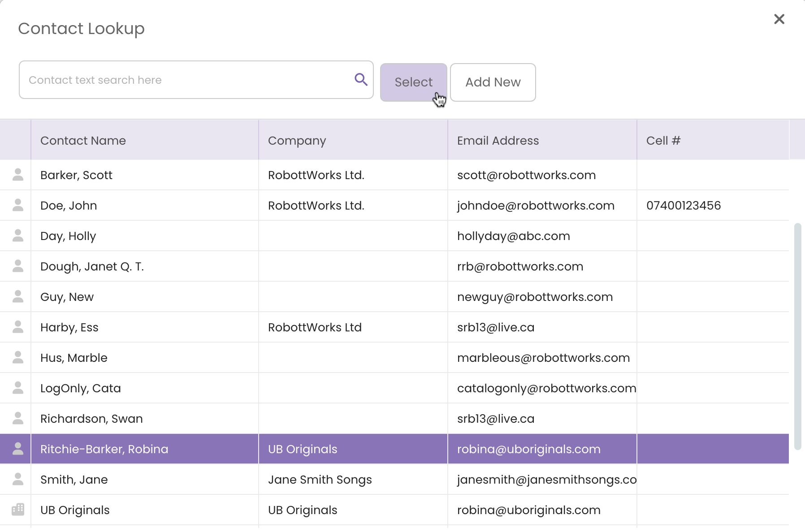Image resolution: width=805 pixels, height=532 pixels.
Task: Select the Dough, Janet Q. T. contact name
Action: pos(92,266)
